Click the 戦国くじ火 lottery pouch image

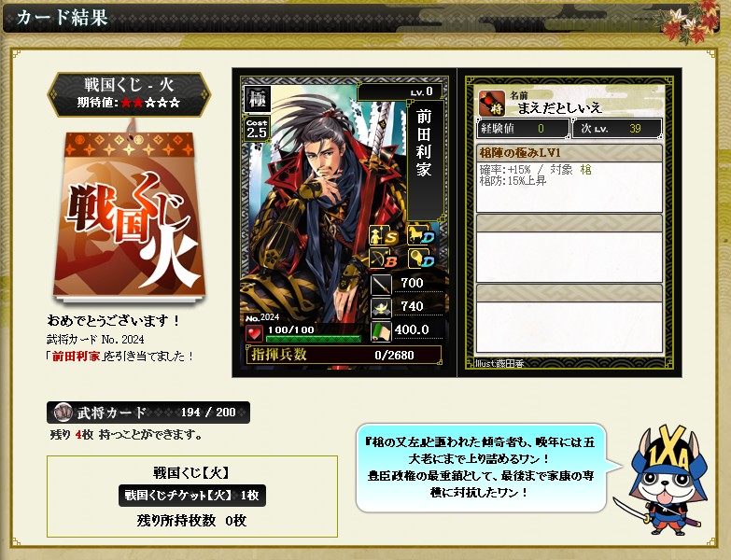[129, 215]
